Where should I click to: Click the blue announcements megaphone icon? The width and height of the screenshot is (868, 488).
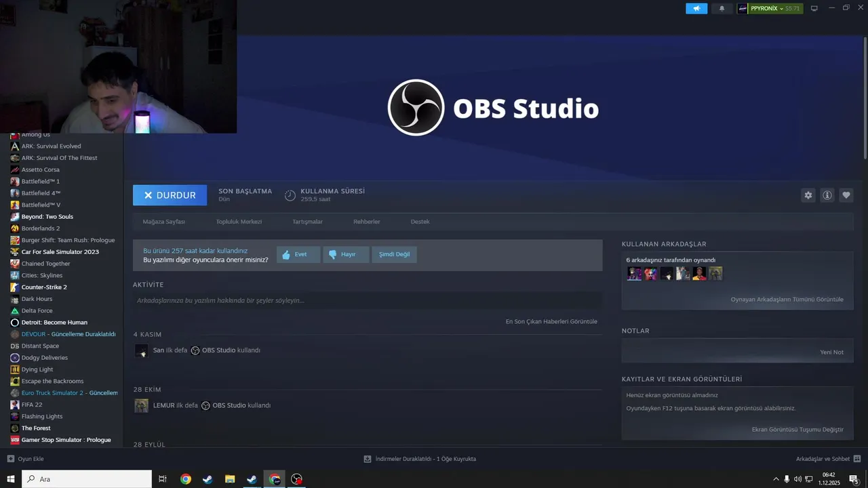(696, 8)
